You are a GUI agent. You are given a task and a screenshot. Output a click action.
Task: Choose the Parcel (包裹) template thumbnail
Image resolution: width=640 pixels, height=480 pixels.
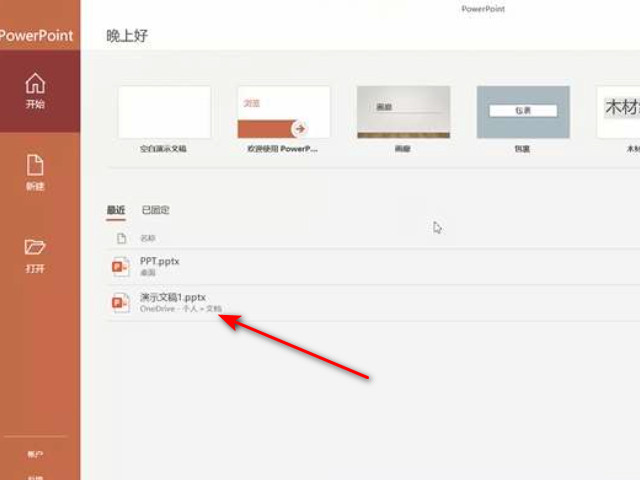pyautogui.click(x=523, y=112)
